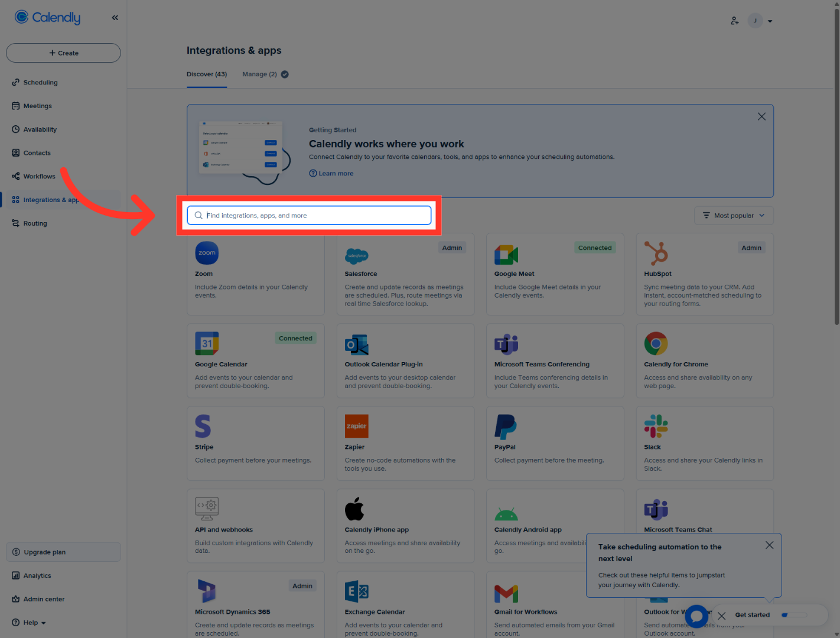Viewport: 840px width, 638px height.
Task: Click the Microsoft Teams Conferencing icon
Action: tap(506, 344)
